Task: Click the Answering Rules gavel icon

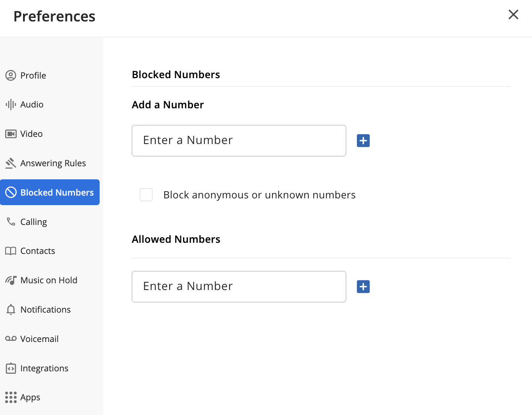Action: [11, 163]
